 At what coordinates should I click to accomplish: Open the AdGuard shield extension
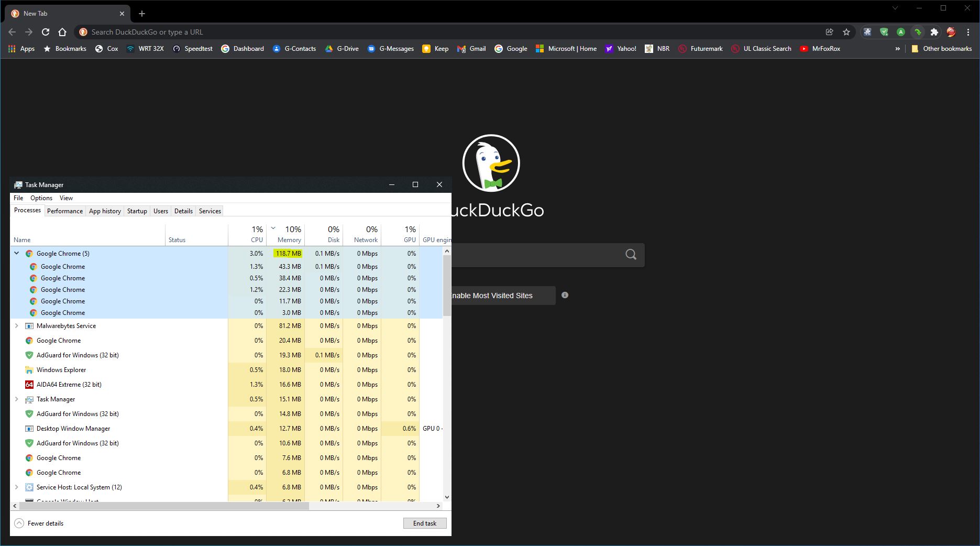point(884,32)
